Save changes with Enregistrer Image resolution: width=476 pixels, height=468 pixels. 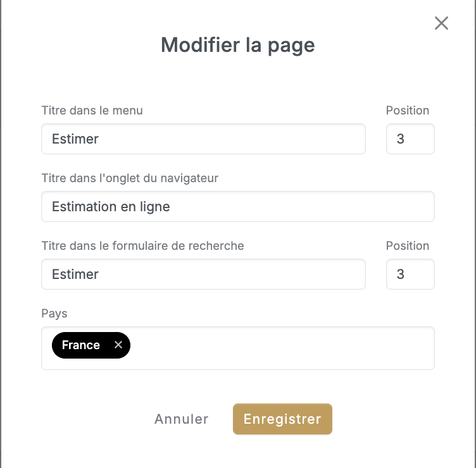coord(282,419)
